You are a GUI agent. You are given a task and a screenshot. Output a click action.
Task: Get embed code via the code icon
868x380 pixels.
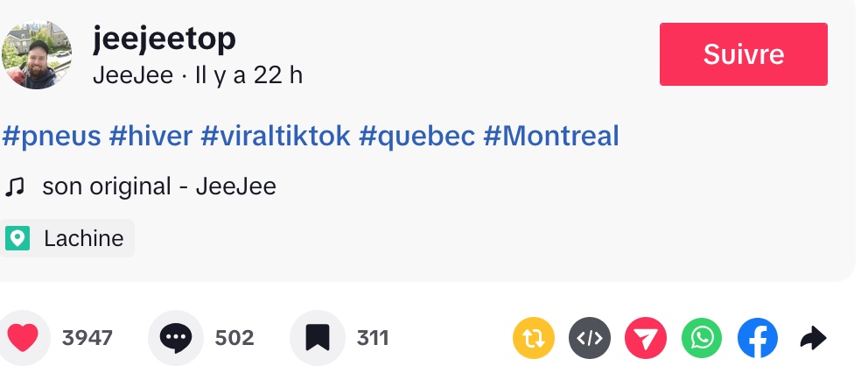click(x=591, y=338)
